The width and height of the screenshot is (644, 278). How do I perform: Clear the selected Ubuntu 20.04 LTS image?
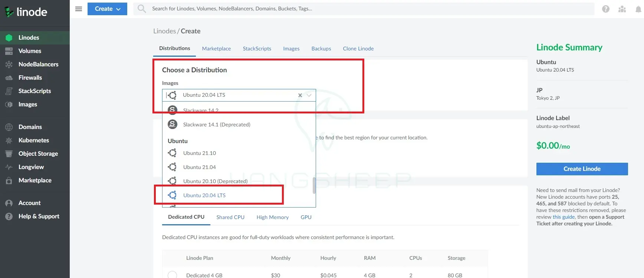click(x=300, y=95)
